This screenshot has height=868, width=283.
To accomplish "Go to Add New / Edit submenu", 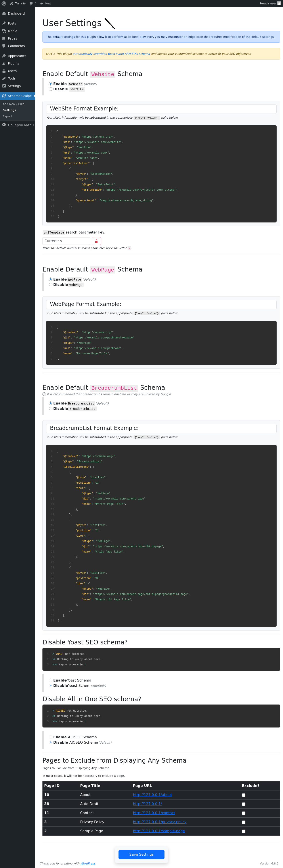I will (x=13, y=104).
